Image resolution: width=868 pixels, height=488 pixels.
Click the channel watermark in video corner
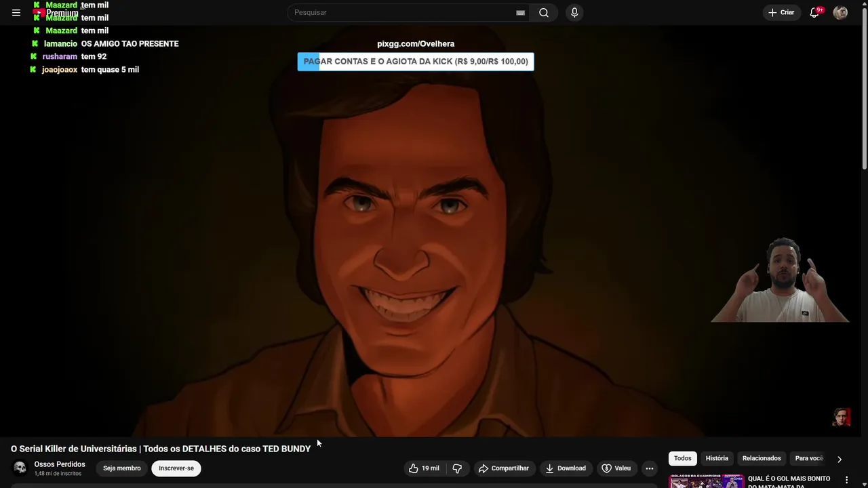point(842,418)
